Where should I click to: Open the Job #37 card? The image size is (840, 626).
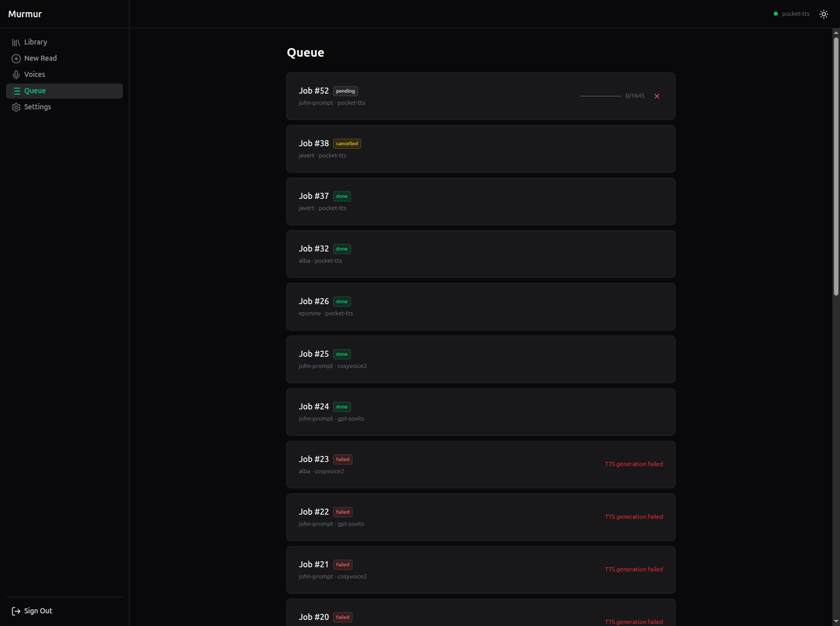pyautogui.click(x=480, y=201)
